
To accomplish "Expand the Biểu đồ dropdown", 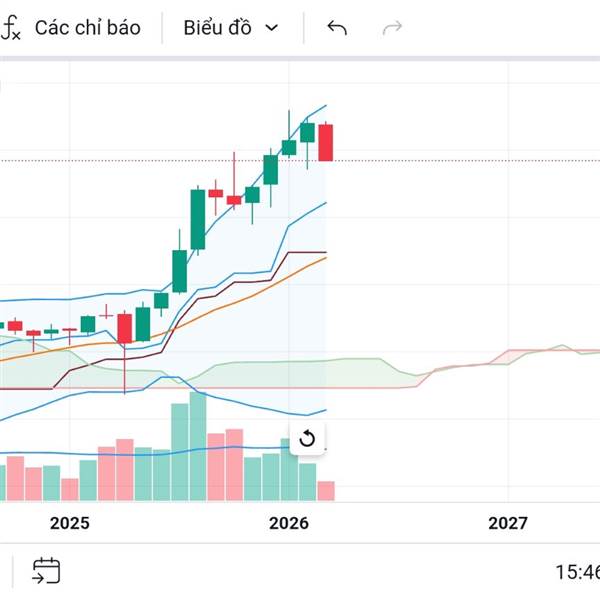I will (231, 28).
